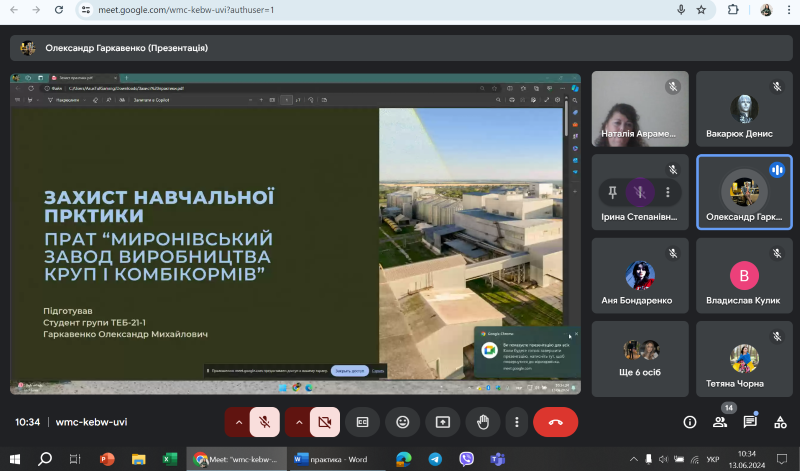
Task: Open the Activities panel icon
Action: (780, 422)
